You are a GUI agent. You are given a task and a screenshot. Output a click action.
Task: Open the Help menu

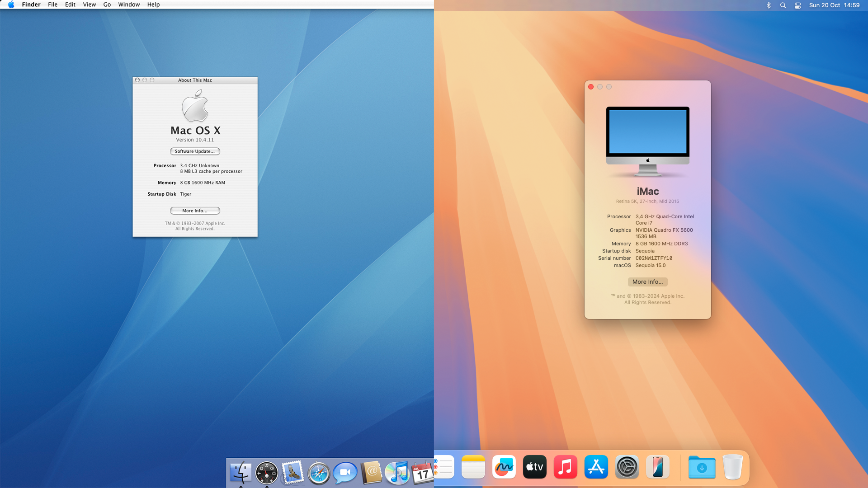pyautogui.click(x=153, y=5)
